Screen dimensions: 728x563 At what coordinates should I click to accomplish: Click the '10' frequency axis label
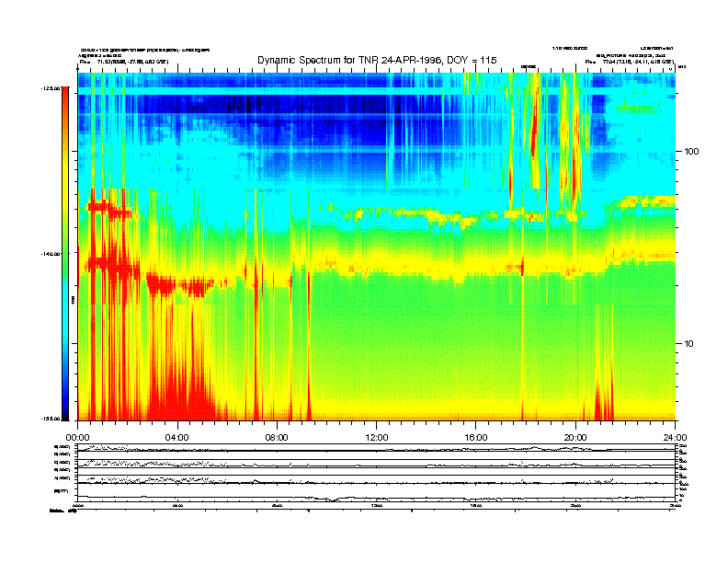click(x=689, y=344)
